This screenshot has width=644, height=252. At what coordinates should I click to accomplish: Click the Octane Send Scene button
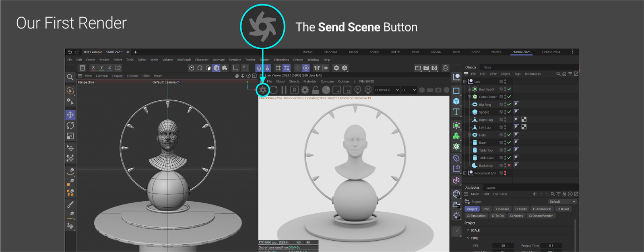pos(263,90)
